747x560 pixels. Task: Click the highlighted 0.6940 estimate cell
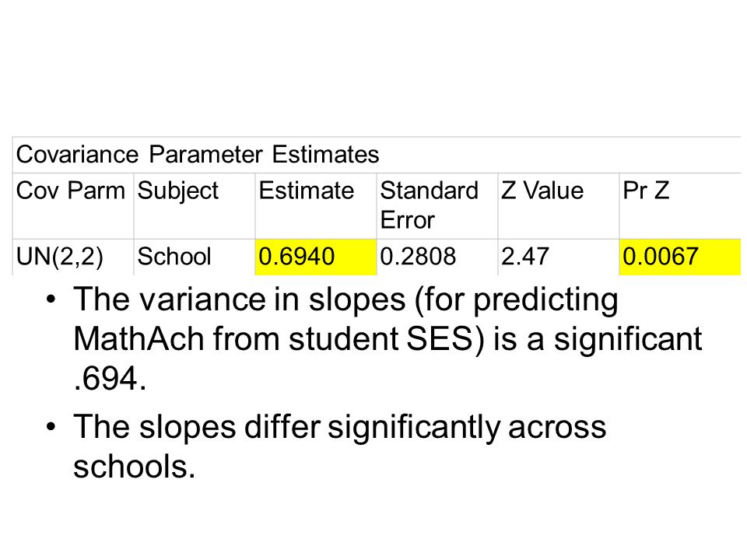coord(316,257)
